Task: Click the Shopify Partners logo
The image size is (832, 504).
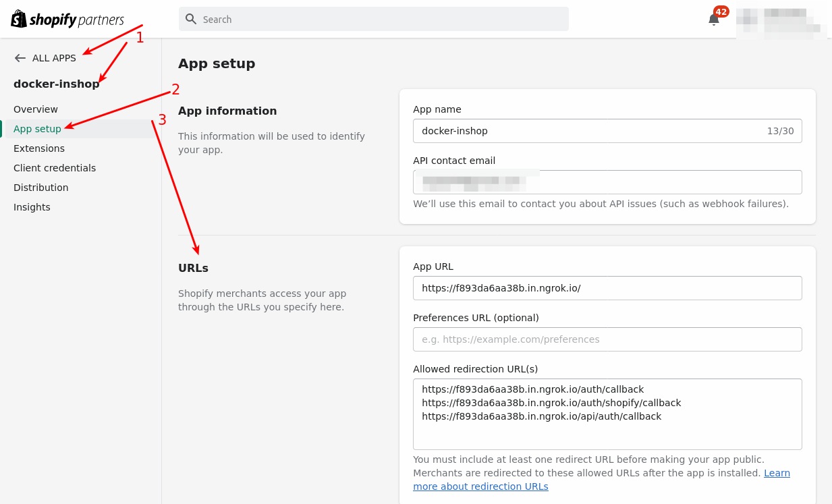Action: pos(67,19)
